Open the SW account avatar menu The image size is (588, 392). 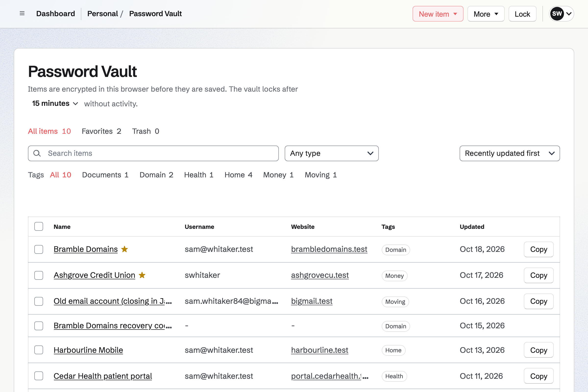click(x=561, y=14)
